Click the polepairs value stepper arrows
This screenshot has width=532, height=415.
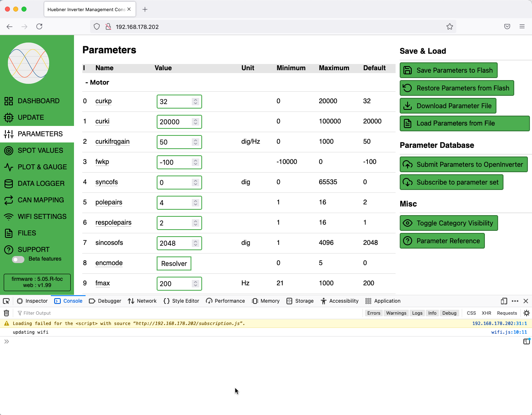tap(196, 203)
